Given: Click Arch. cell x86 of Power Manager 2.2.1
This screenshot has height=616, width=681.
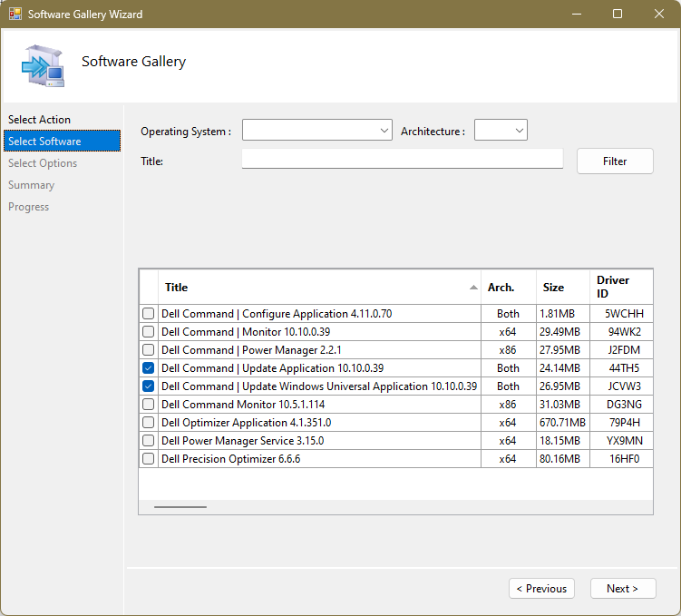Looking at the screenshot, I should point(508,350).
